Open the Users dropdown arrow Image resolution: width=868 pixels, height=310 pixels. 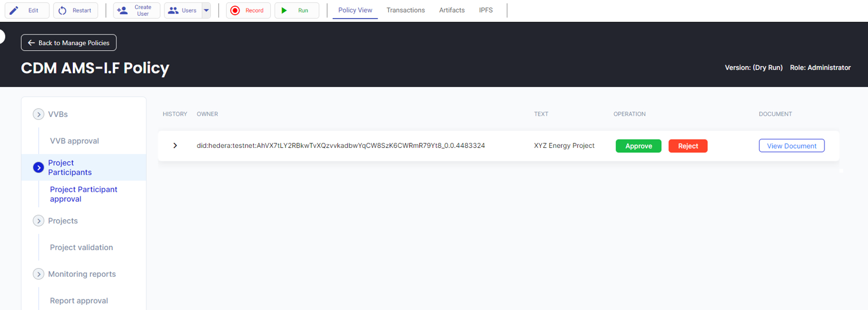206,10
